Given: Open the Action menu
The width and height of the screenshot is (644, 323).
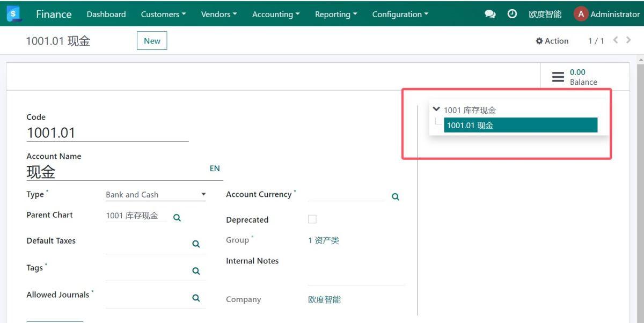Looking at the screenshot, I should point(552,41).
